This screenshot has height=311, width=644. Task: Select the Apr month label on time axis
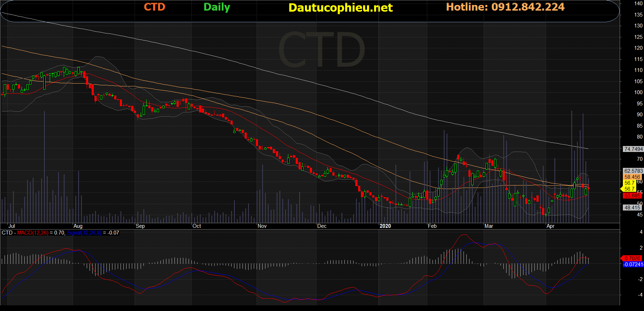click(x=551, y=226)
